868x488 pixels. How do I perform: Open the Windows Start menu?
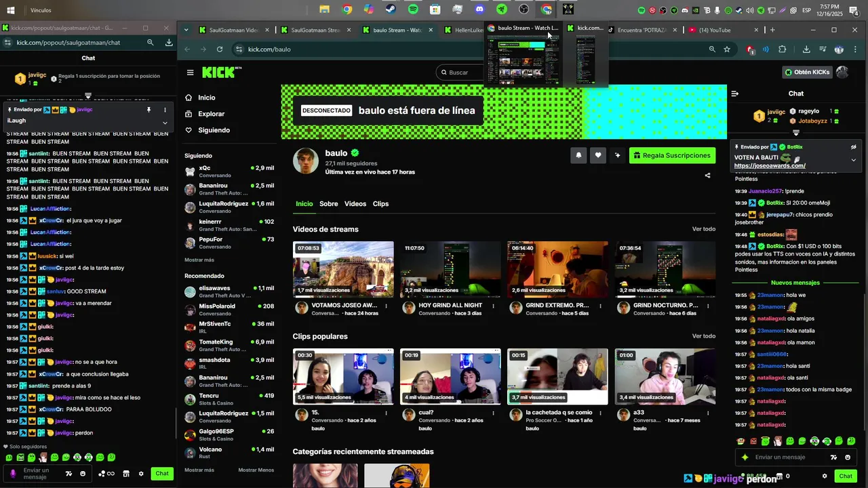point(10,10)
